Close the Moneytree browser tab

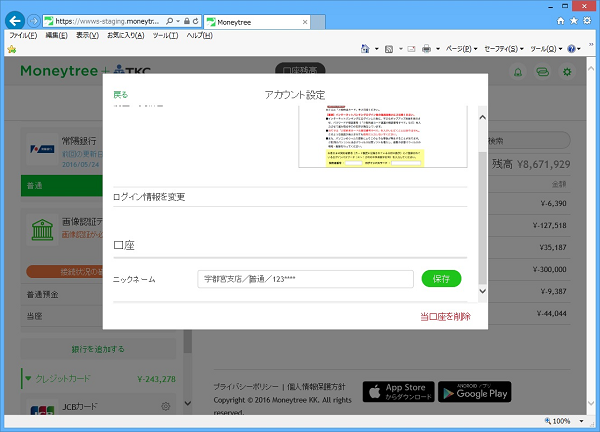click(x=305, y=22)
